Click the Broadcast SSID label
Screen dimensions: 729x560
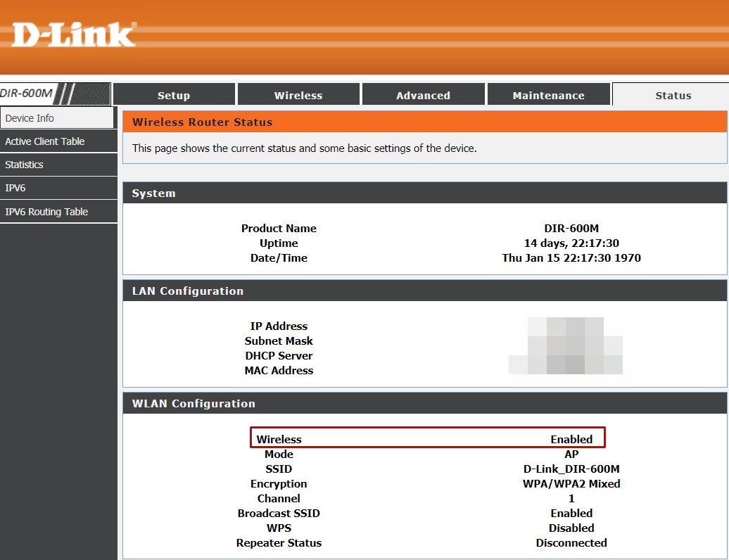tap(279, 513)
